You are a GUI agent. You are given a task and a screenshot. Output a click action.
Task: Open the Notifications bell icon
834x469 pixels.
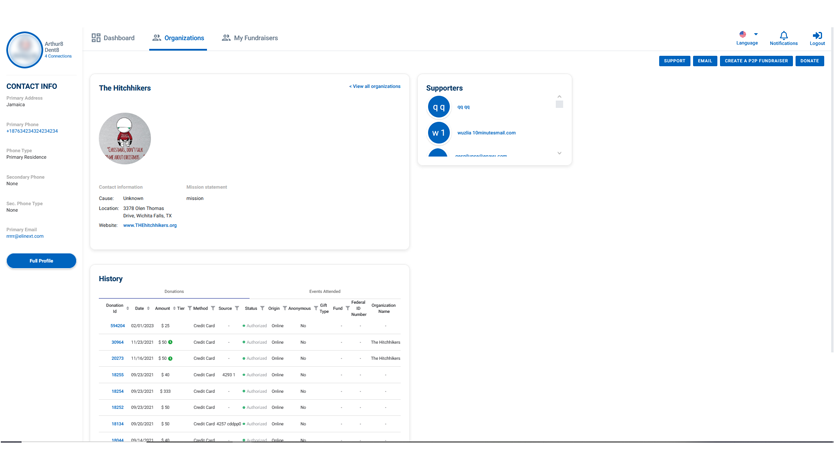point(783,36)
